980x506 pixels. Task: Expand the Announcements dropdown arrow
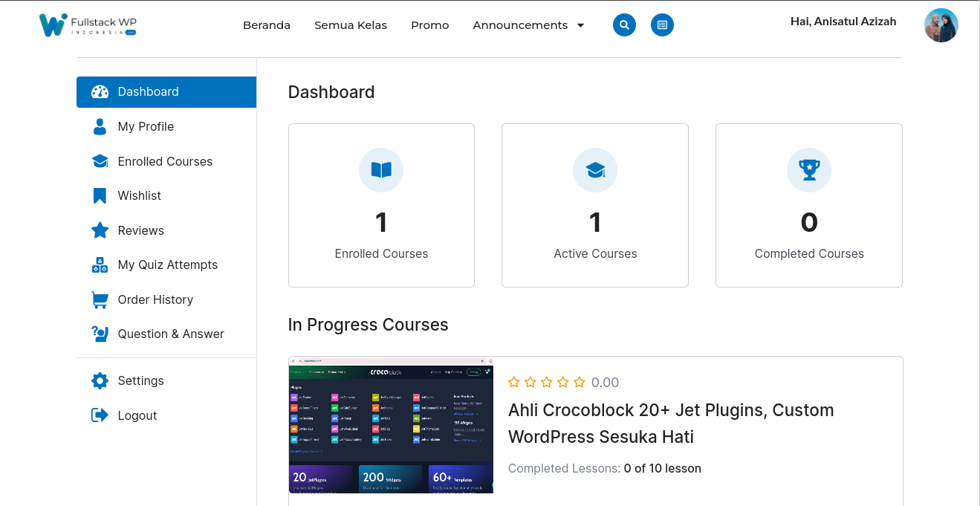pyautogui.click(x=580, y=25)
